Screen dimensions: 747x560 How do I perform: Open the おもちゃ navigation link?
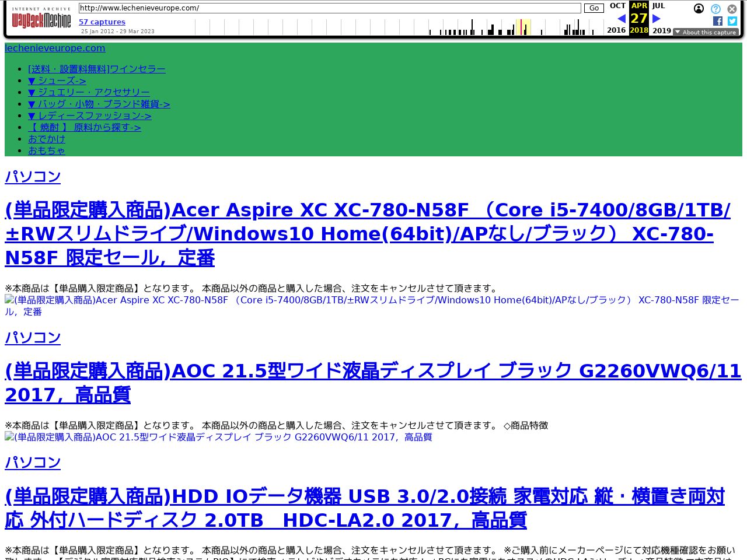(47, 150)
